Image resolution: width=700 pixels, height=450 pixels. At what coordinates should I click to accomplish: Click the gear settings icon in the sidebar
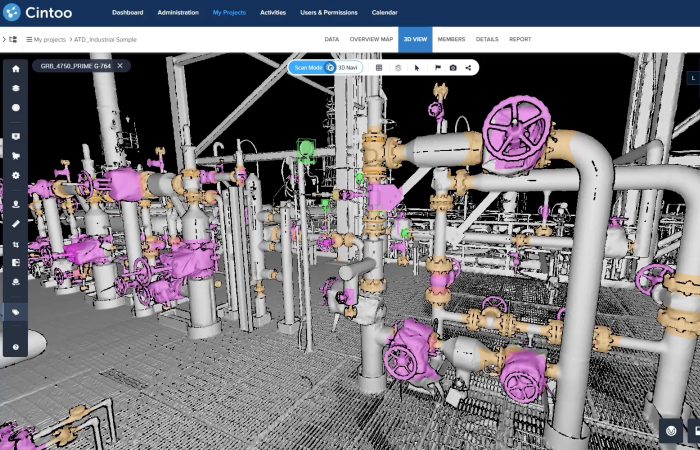point(15,176)
